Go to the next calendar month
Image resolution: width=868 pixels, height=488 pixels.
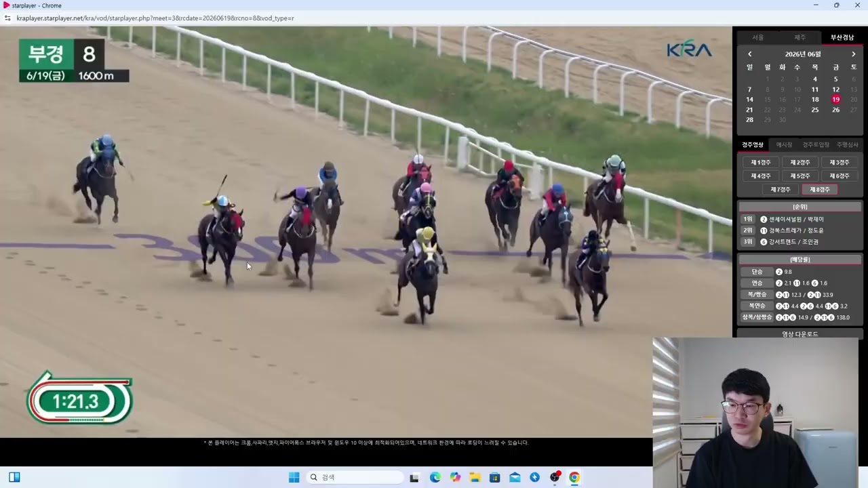pyautogui.click(x=853, y=54)
